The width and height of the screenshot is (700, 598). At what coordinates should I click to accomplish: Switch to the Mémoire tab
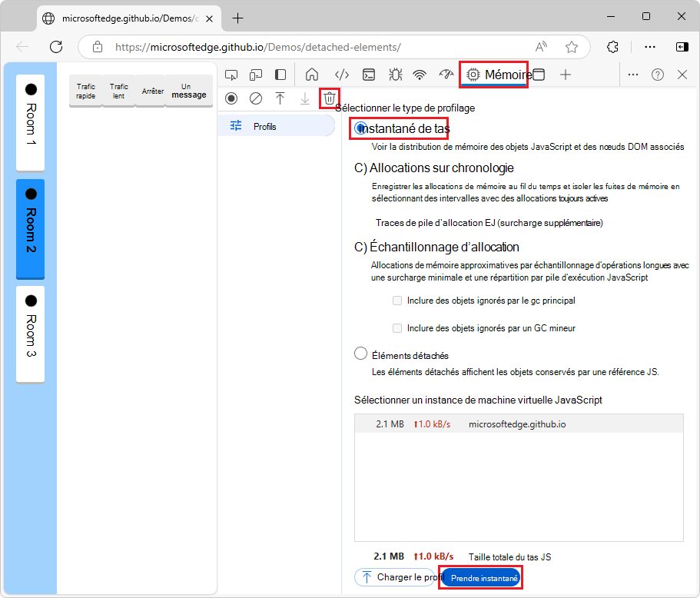coord(494,75)
